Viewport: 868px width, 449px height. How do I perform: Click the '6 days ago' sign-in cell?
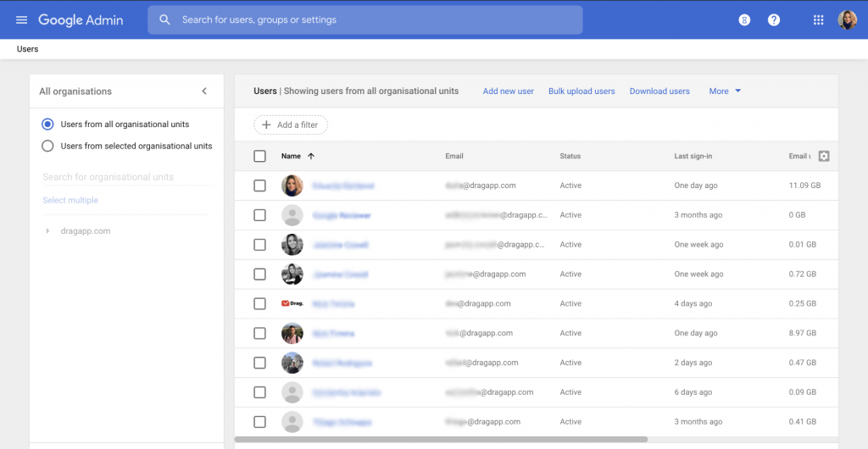coord(693,392)
